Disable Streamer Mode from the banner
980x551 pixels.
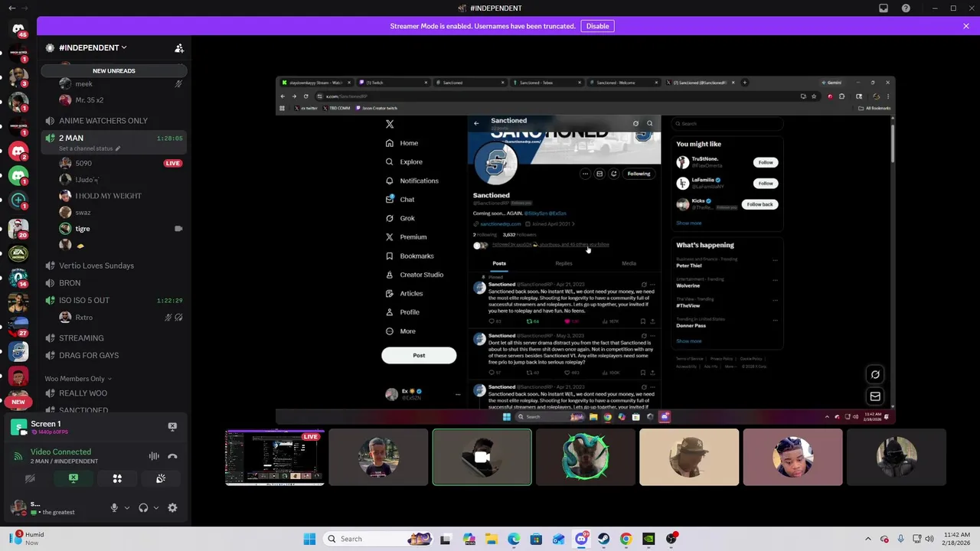coord(597,26)
